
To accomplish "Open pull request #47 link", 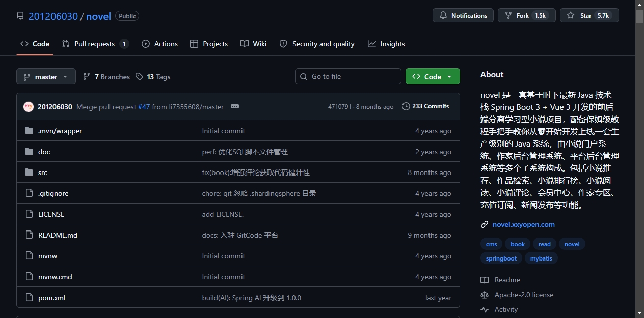I will [144, 107].
